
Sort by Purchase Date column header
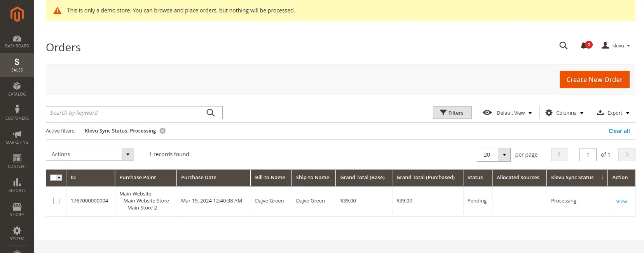click(x=213, y=178)
